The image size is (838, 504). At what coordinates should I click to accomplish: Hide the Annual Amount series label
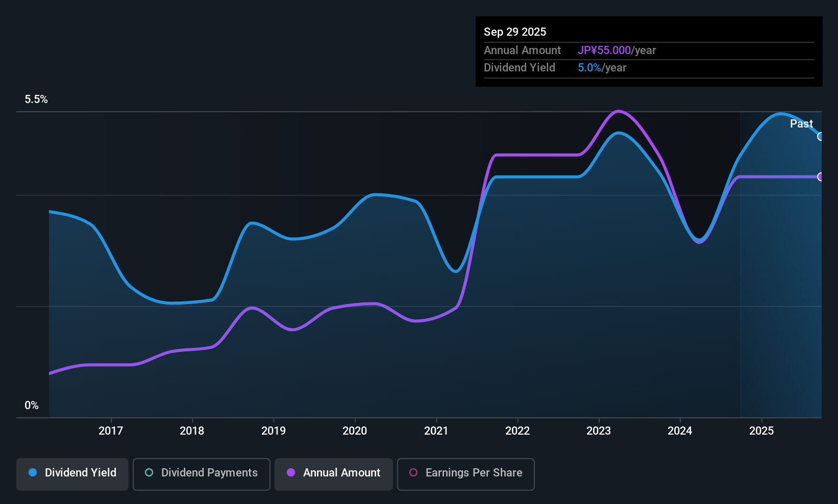[341, 473]
